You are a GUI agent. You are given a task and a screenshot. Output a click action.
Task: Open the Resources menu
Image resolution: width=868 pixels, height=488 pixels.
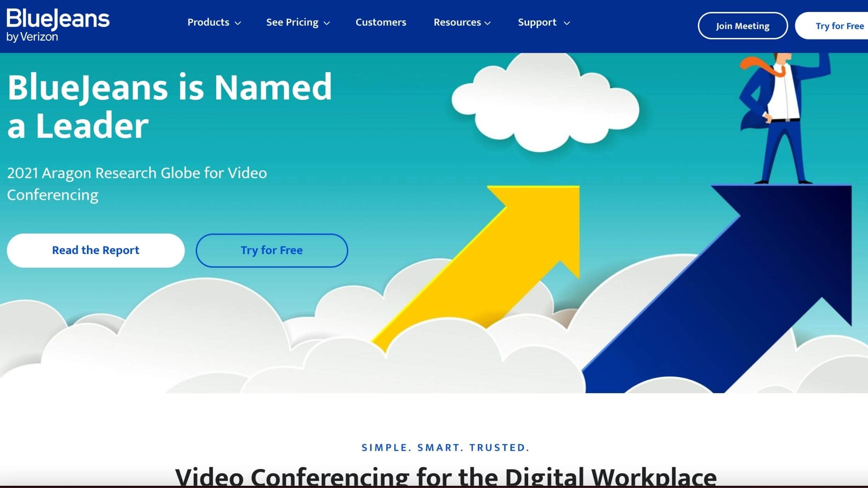pos(457,22)
